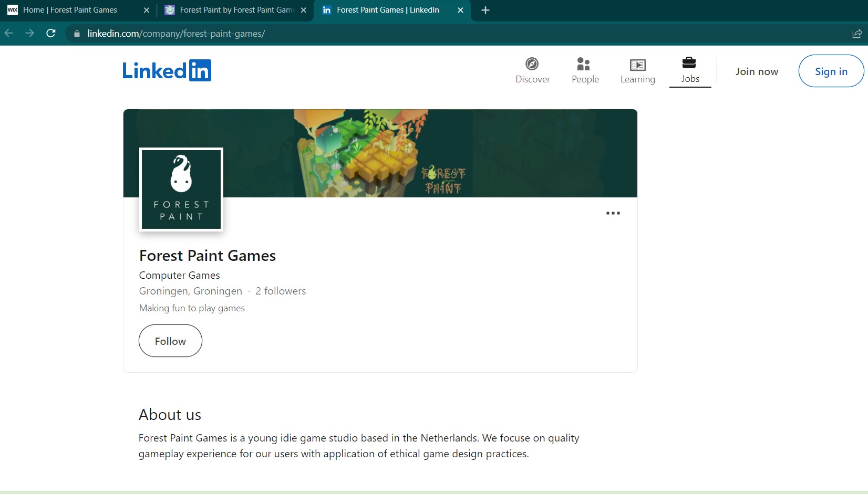Screen dimensions: 868x494
Task: Open the Learning nav item
Action: [637, 71]
